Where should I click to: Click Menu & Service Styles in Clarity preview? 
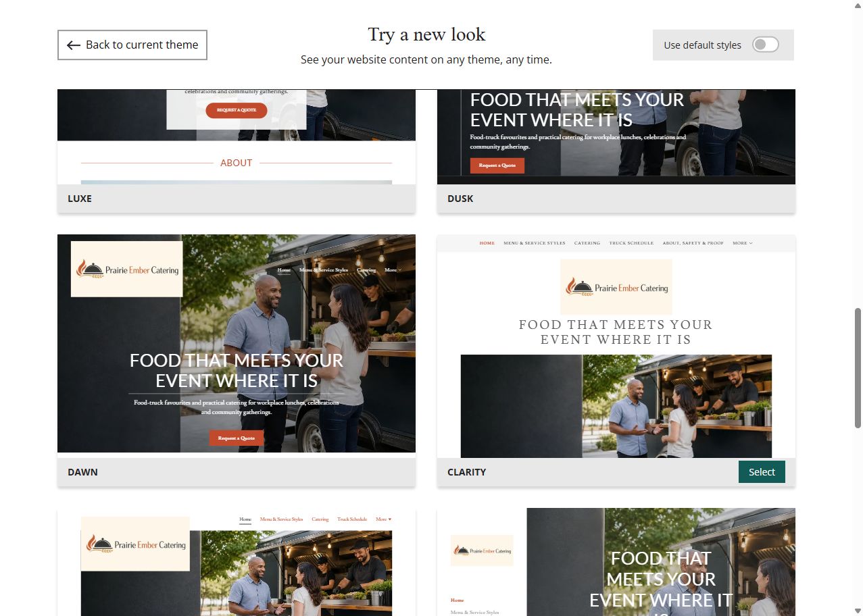(x=535, y=243)
